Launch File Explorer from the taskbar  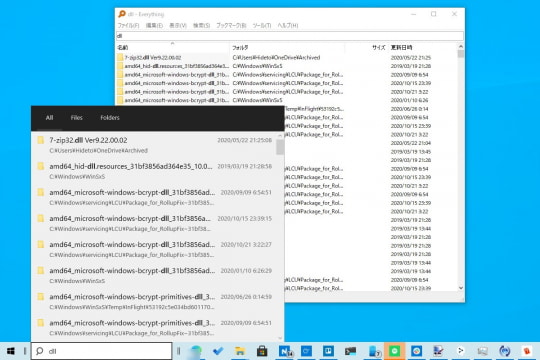pyautogui.click(x=240, y=351)
